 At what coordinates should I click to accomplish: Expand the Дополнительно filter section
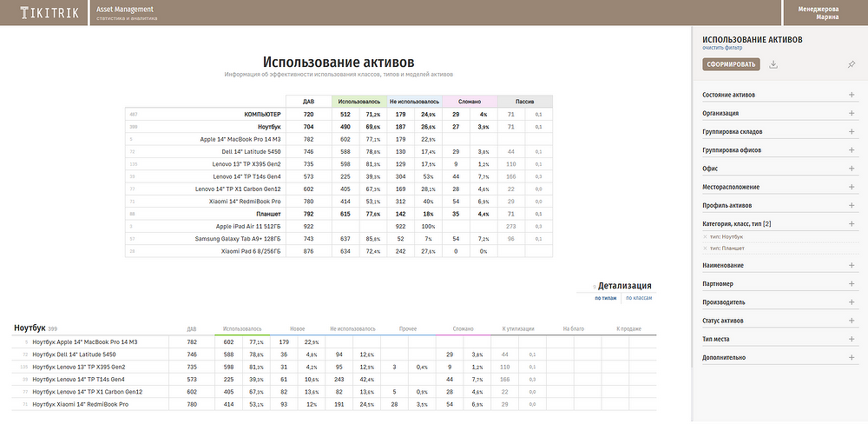[x=851, y=358]
